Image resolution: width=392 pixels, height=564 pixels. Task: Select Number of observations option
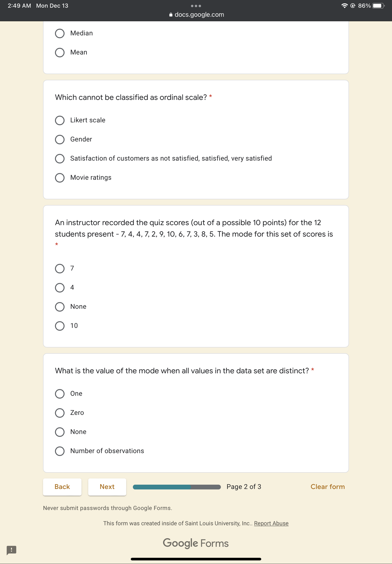60,451
